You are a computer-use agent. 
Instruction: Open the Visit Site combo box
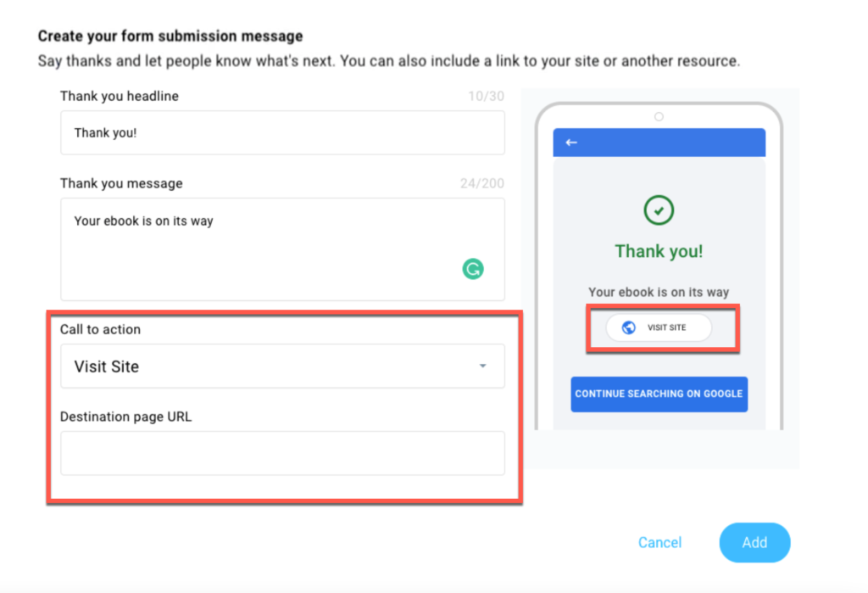tap(282, 366)
